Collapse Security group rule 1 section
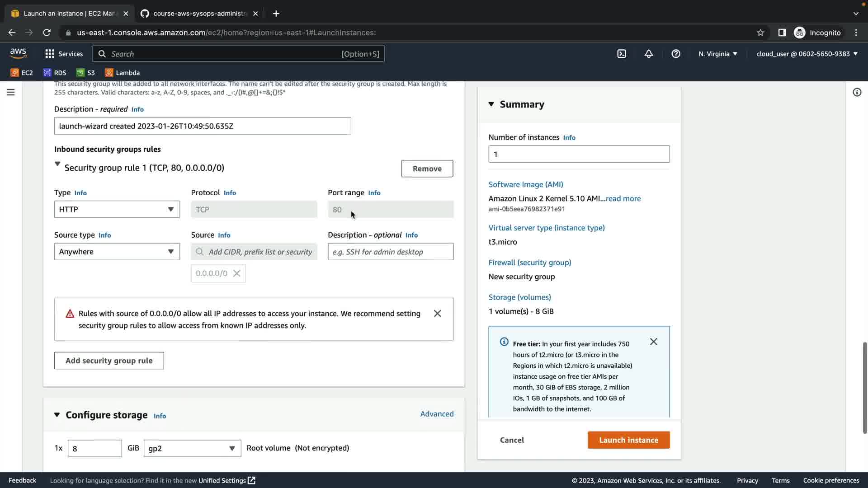 coord(57,164)
